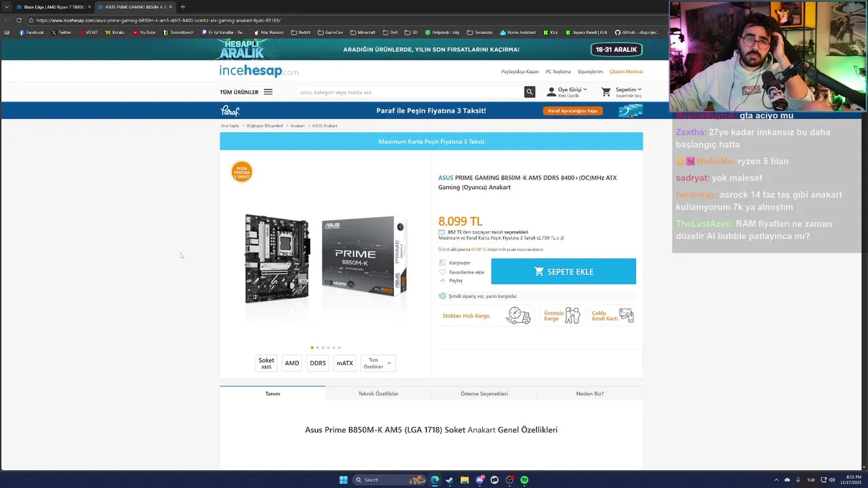Switch to the Ödeme Seçenekleri tab

point(484,393)
